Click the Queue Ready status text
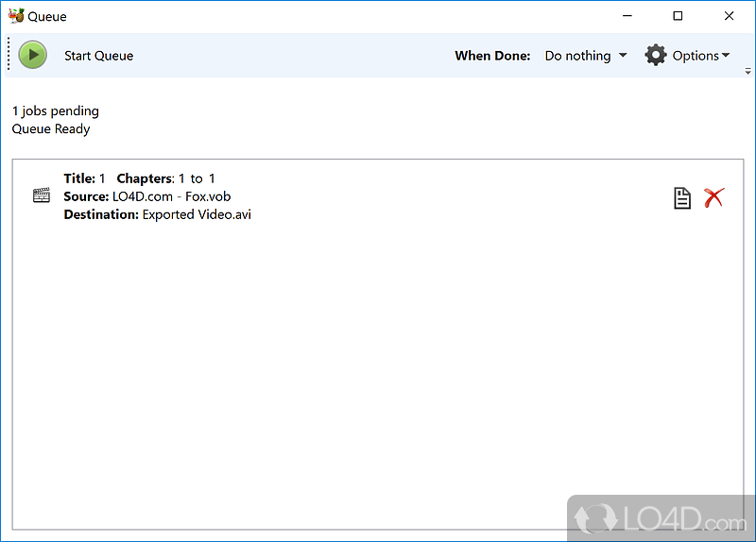The height and width of the screenshot is (542, 756). pyautogui.click(x=51, y=129)
